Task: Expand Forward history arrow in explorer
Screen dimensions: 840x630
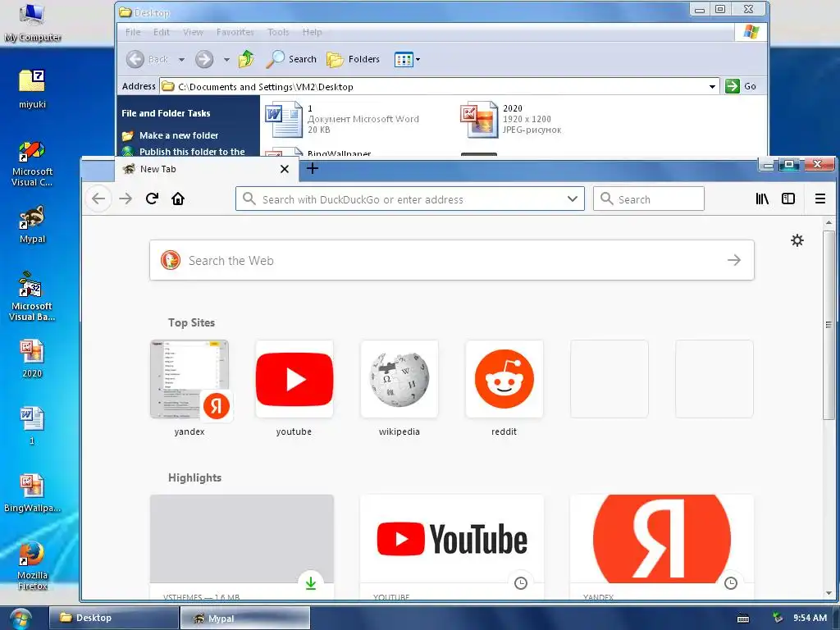Action: point(226,59)
